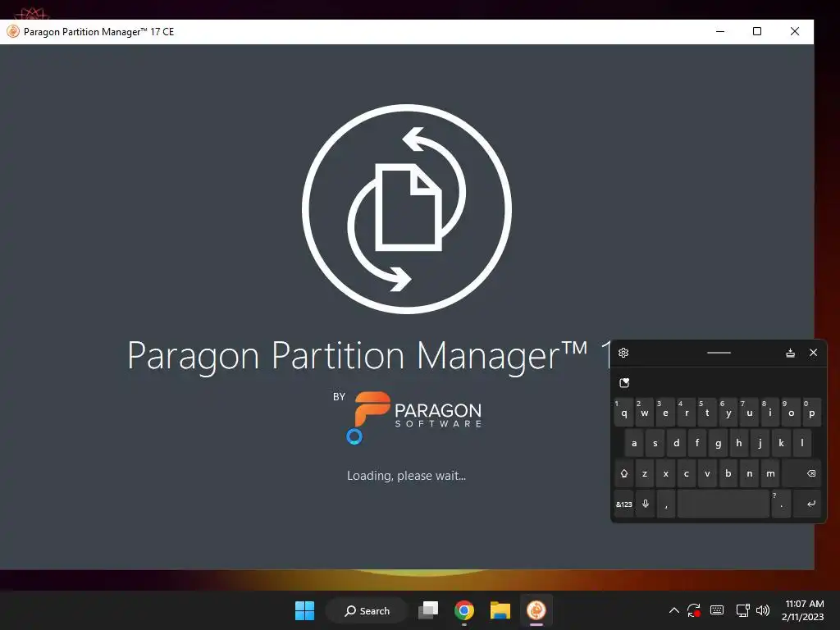The width and height of the screenshot is (840, 630).
Task: Click Paragon Partition Manager taskbar icon
Action: [x=536, y=610]
